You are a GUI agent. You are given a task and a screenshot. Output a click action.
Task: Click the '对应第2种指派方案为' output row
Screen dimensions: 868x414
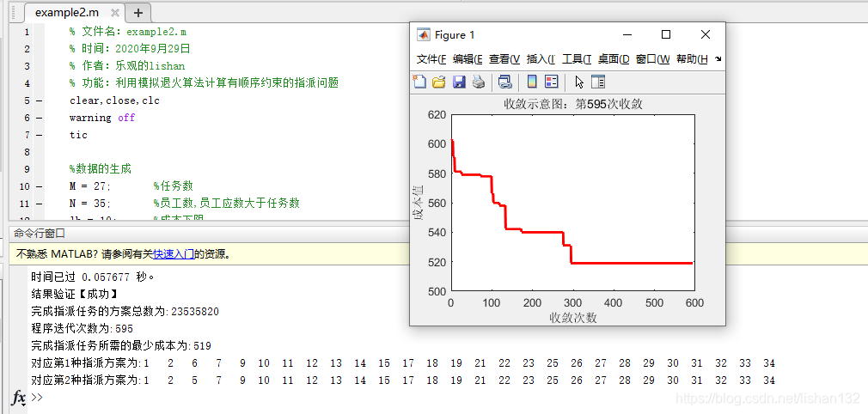[x=403, y=381]
